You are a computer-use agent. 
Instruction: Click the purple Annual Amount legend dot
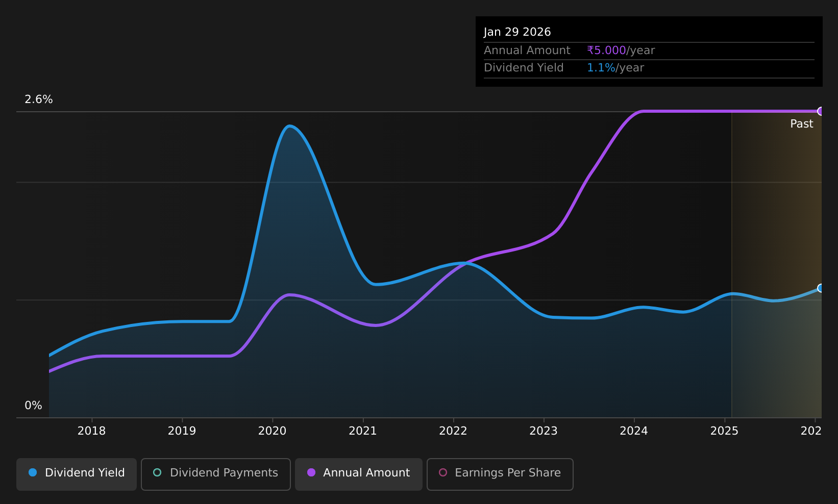point(311,472)
